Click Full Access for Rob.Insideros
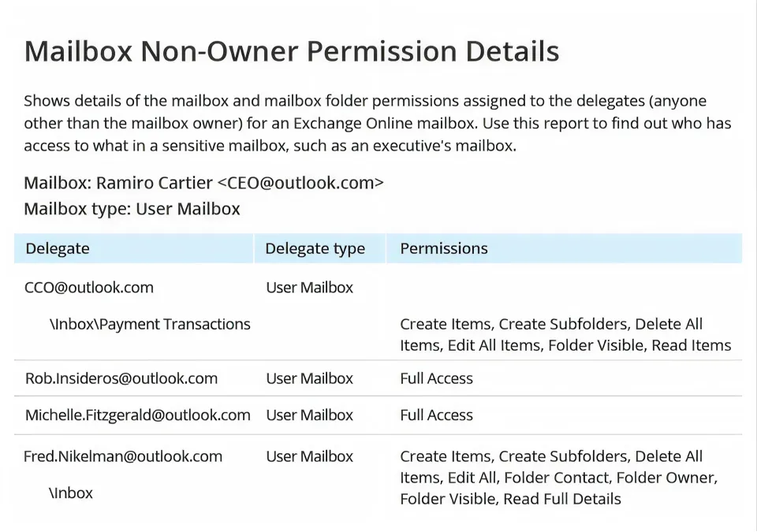This screenshot has height=532, width=757. (436, 378)
